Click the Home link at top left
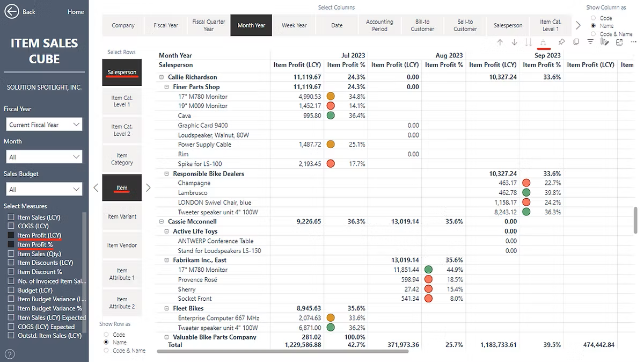 [x=75, y=11]
